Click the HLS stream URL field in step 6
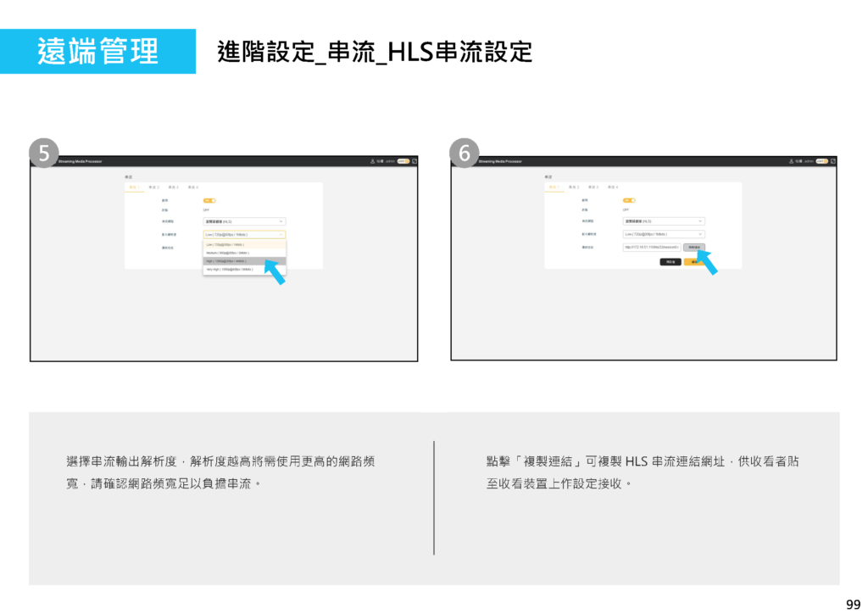868x614 pixels. pyautogui.click(x=651, y=248)
